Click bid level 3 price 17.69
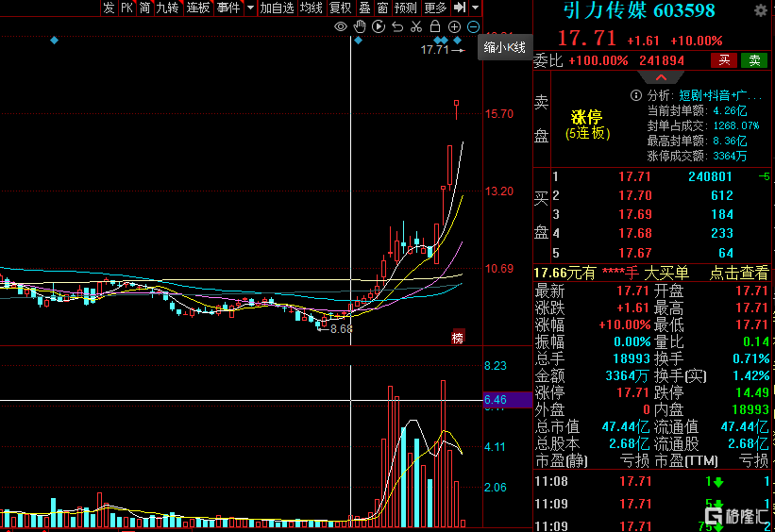This screenshot has height=532, width=775. point(634,214)
